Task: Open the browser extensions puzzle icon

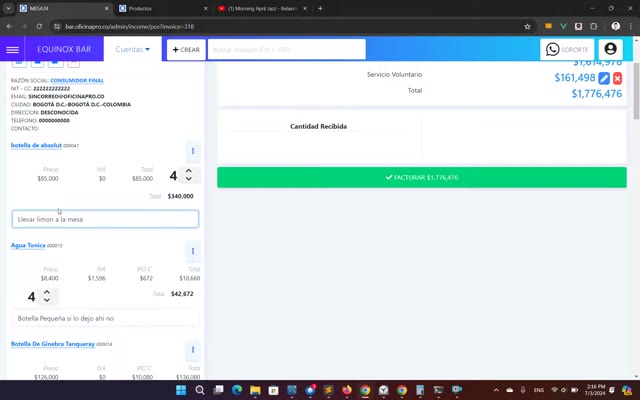Action: point(593,27)
